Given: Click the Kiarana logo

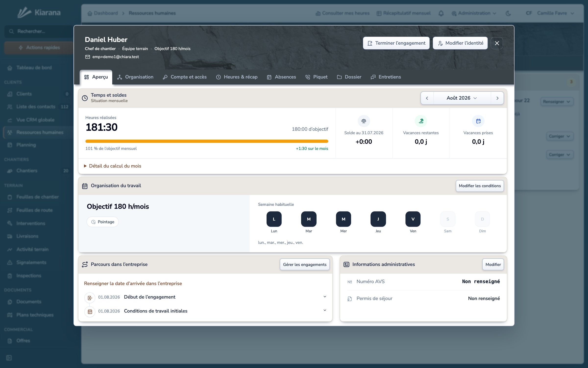Looking at the screenshot, I should pos(39,13).
